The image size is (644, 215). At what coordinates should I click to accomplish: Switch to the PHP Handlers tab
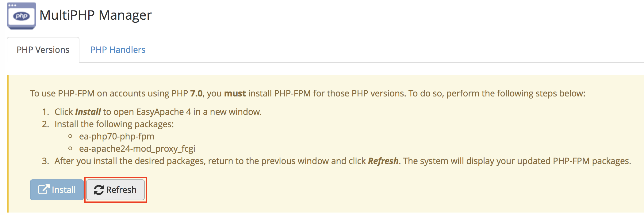click(x=118, y=50)
